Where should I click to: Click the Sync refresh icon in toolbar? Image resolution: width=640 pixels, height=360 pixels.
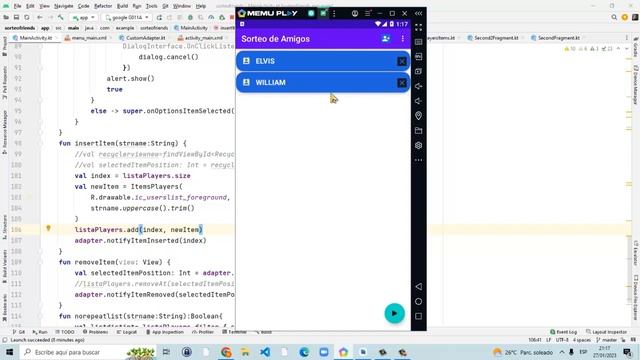click(27, 18)
